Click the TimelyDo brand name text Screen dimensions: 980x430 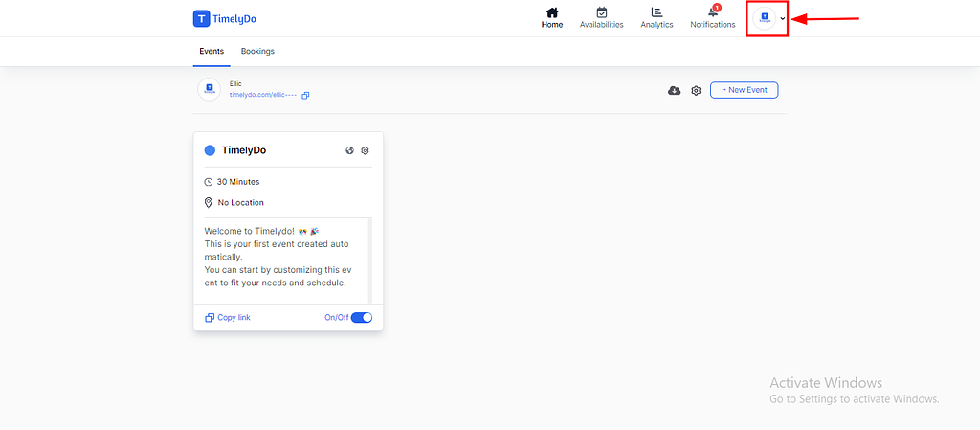pos(234,19)
